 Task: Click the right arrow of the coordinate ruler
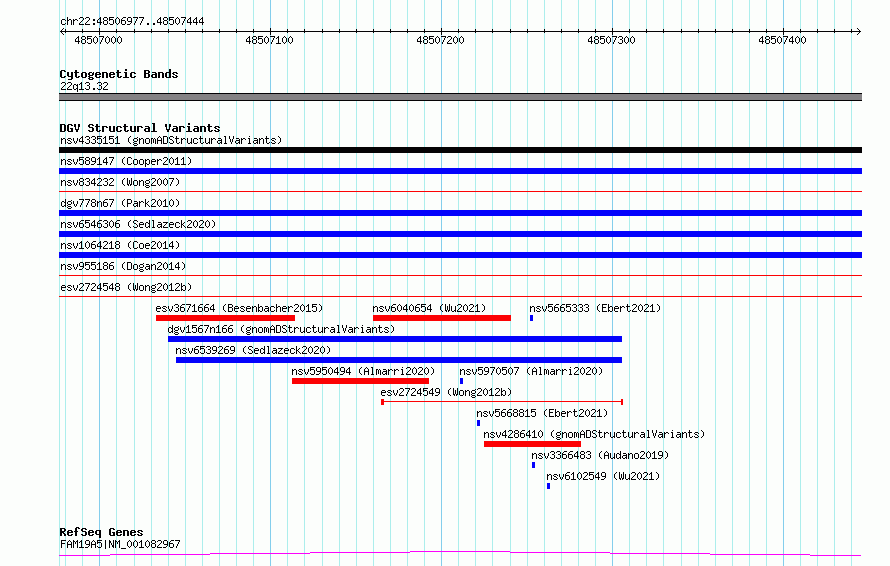[x=858, y=31]
